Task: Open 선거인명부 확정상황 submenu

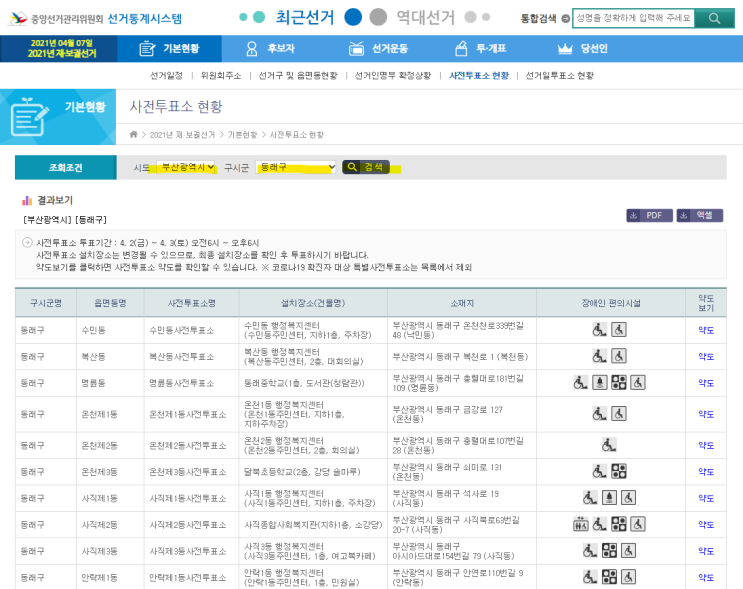Action: pos(393,76)
